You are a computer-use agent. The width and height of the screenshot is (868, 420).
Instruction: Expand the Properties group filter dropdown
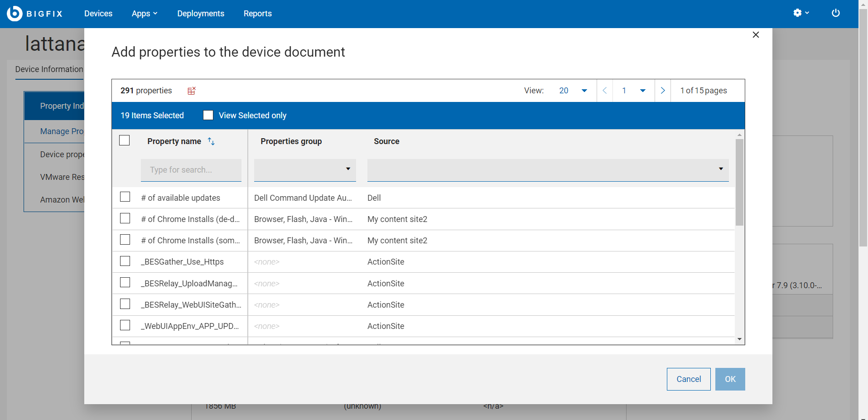[305, 169]
